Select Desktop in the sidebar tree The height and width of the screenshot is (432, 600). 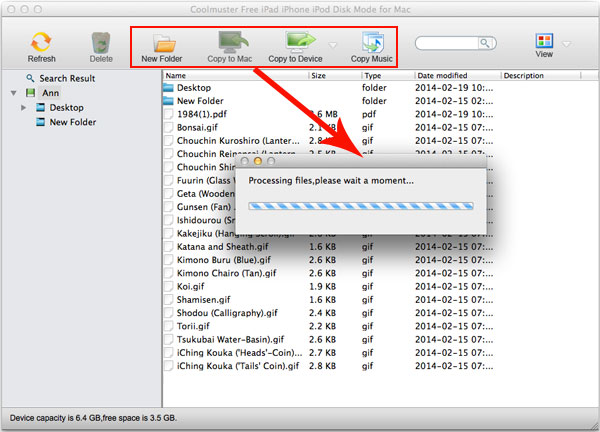[x=67, y=108]
